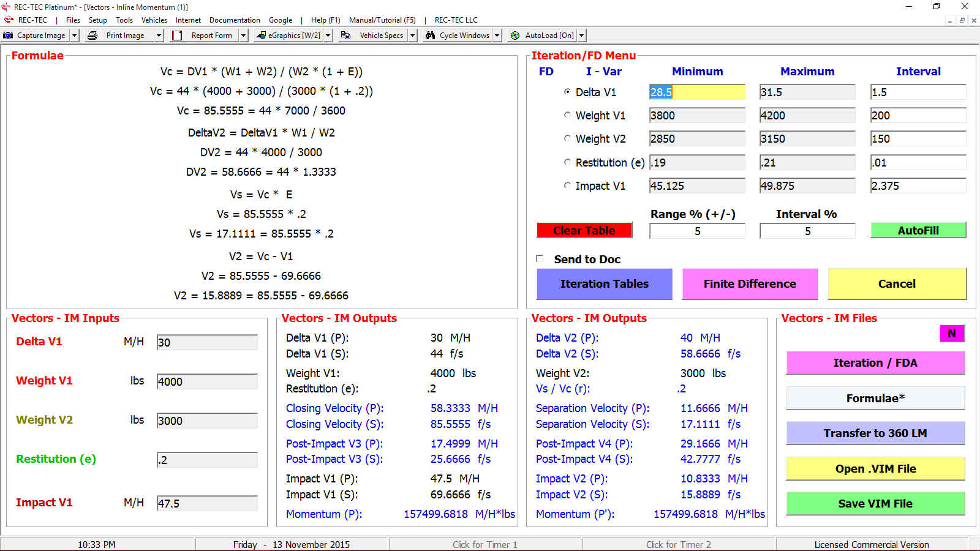Screen dimensions: 980x551
Task: Click the Internet menu item
Action: click(x=188, y=20)
